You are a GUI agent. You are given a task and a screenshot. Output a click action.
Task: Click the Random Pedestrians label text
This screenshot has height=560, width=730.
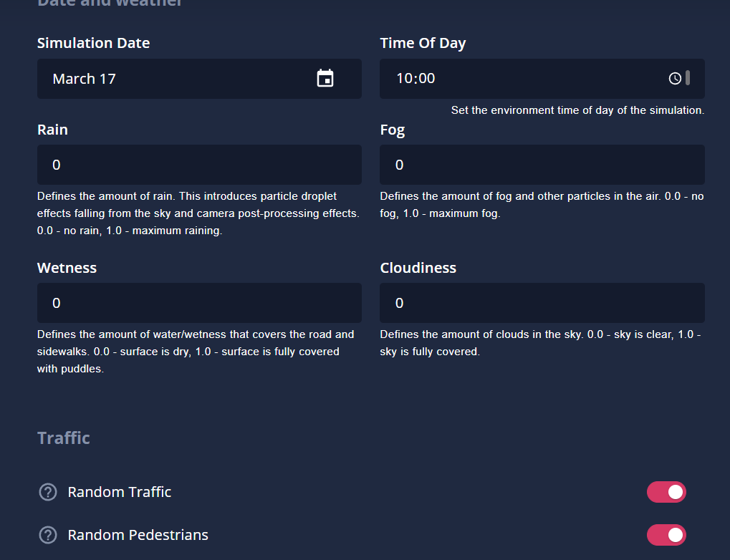click(138, 535)
